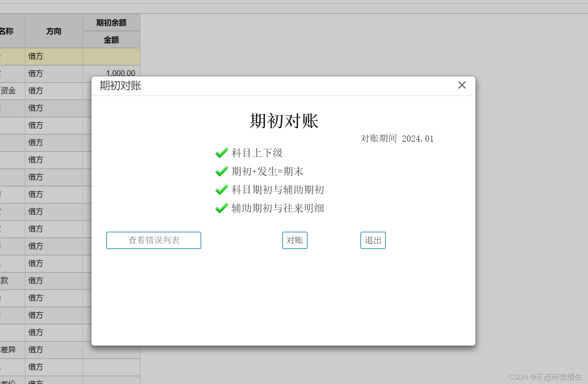Viewport: 588px width, 384px height.
Task: Click the 借方 cell in the highlighted row
Action: coord(54,56)
